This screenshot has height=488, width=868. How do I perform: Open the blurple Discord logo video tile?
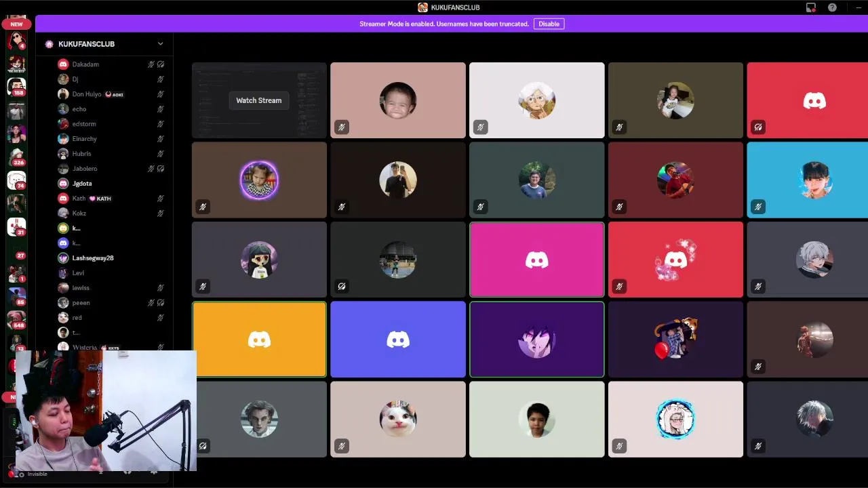(398, 339)
